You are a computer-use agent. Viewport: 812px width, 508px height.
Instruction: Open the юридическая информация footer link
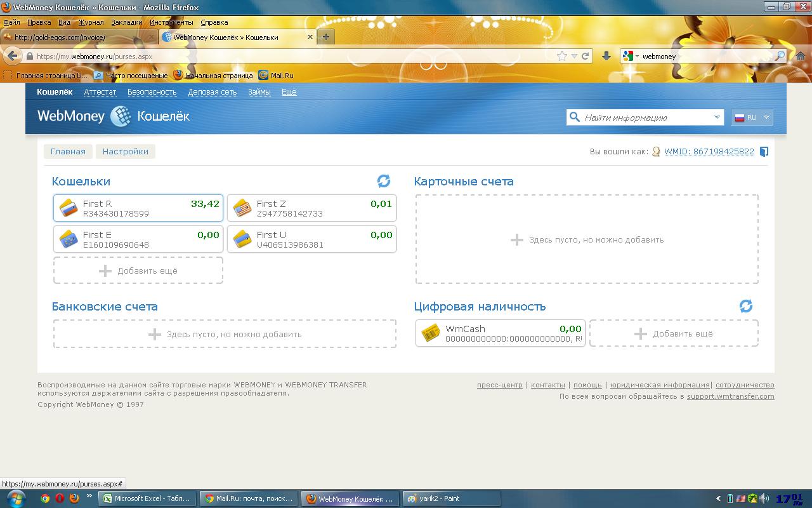660,385
